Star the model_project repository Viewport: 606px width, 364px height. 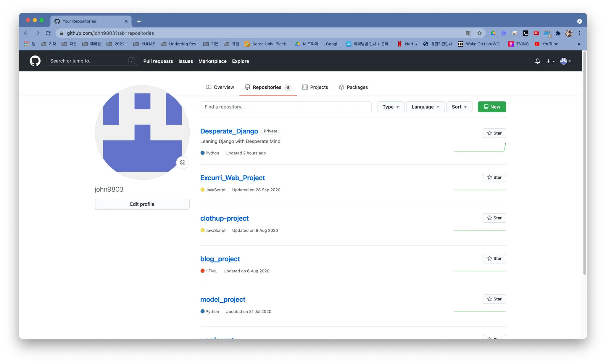pyautogui.click(x=494, y=299)
